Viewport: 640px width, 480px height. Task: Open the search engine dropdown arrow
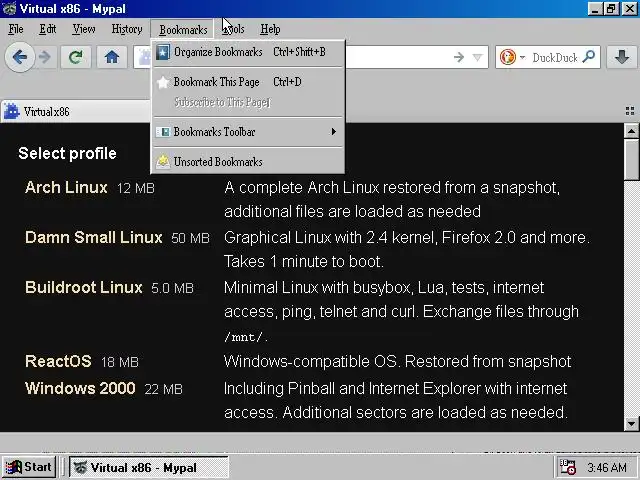pos(522,57)
